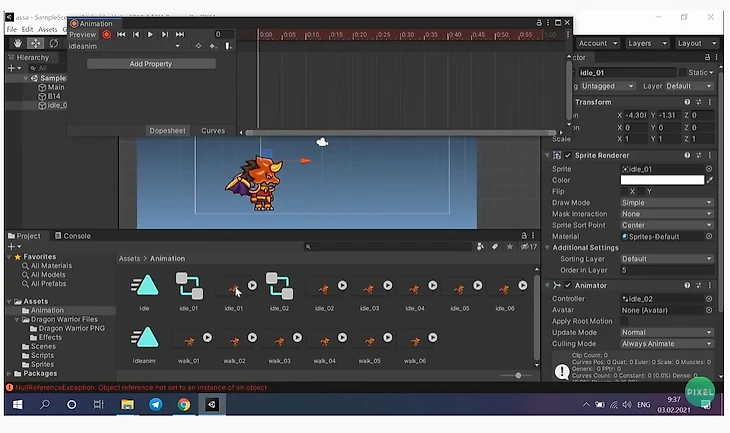Jump to the first keyframe
The width and height of the screenshot is (730, 433).
pos(122,34)
